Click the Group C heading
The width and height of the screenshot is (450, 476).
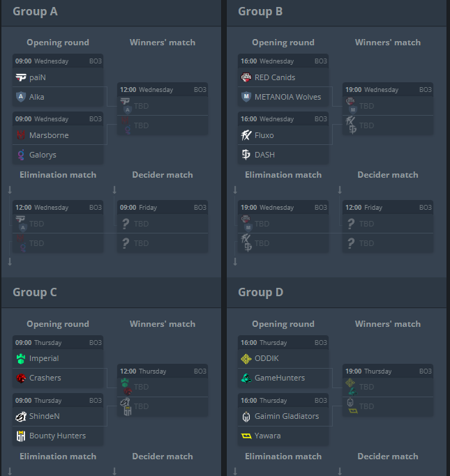click(x=35, y=292)
